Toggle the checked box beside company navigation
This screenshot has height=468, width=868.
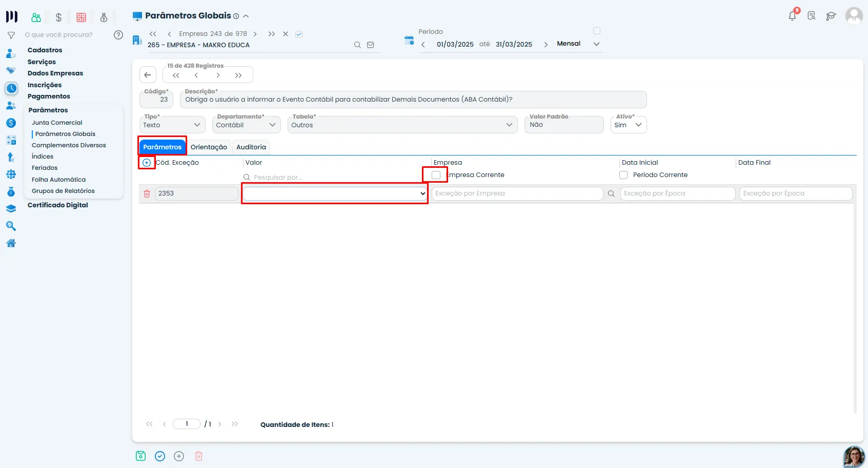299,34
